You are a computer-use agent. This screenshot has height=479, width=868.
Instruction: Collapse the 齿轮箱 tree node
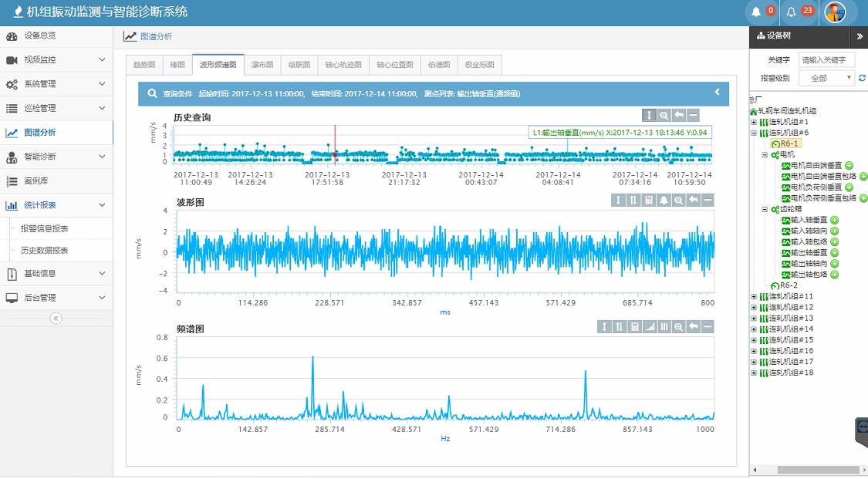pos(765,209)
